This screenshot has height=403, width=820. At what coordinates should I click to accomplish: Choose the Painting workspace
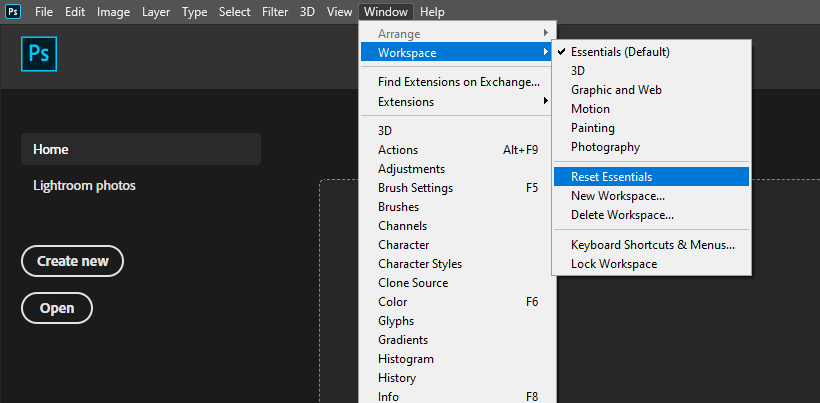coord(593,128)
